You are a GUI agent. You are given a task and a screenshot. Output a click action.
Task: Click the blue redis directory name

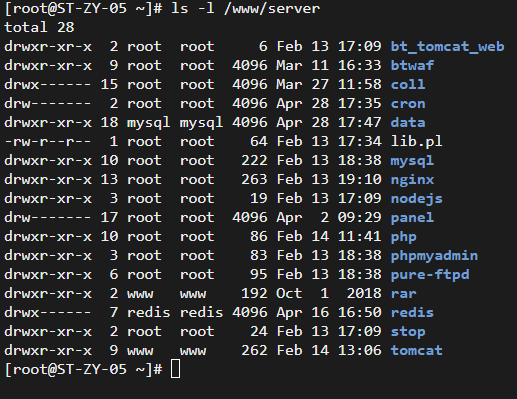click(x=412, y=313)
